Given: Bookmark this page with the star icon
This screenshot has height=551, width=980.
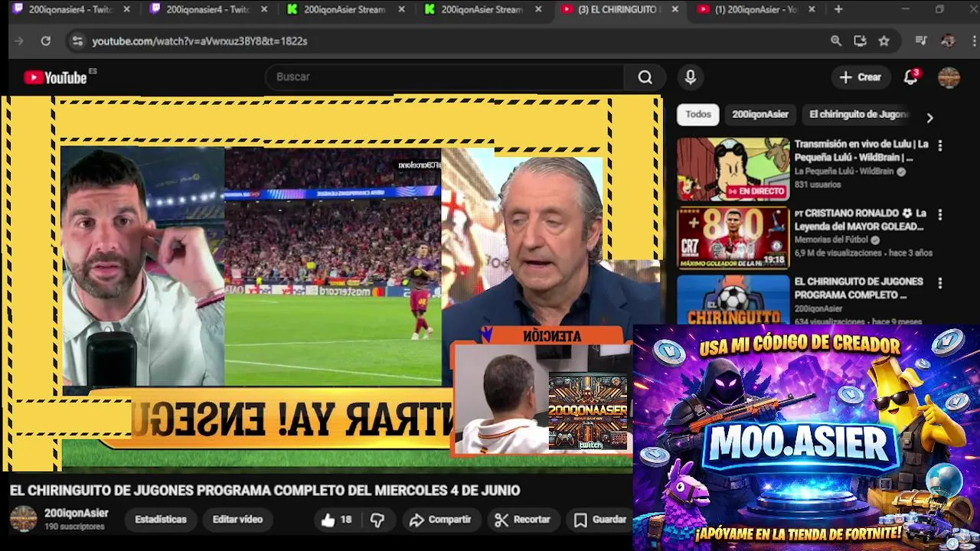Looking at the screenshot, I should [x=884, y=41].
